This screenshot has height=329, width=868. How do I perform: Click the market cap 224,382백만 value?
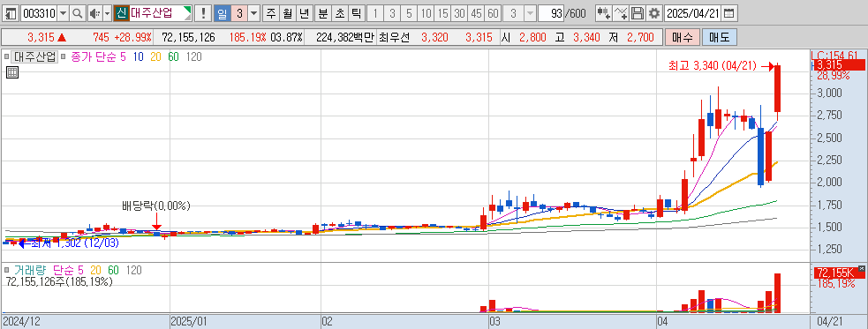click(345, 38)
